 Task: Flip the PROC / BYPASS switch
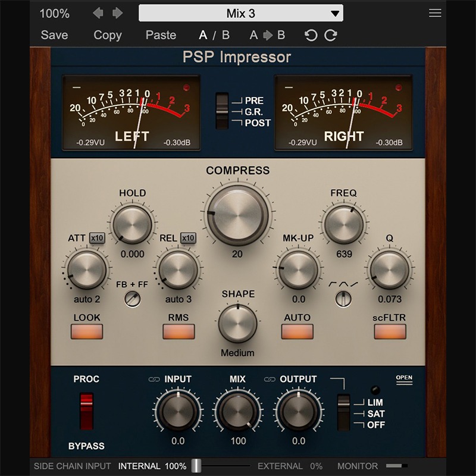86,411
